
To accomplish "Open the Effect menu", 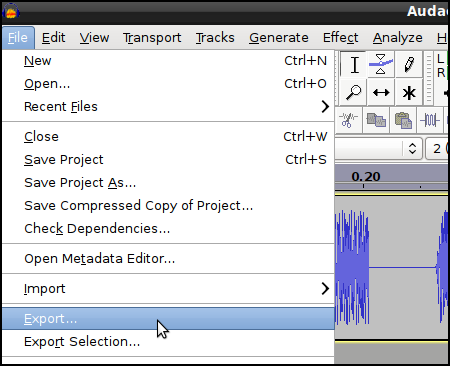I will click(x=340, y=38).
